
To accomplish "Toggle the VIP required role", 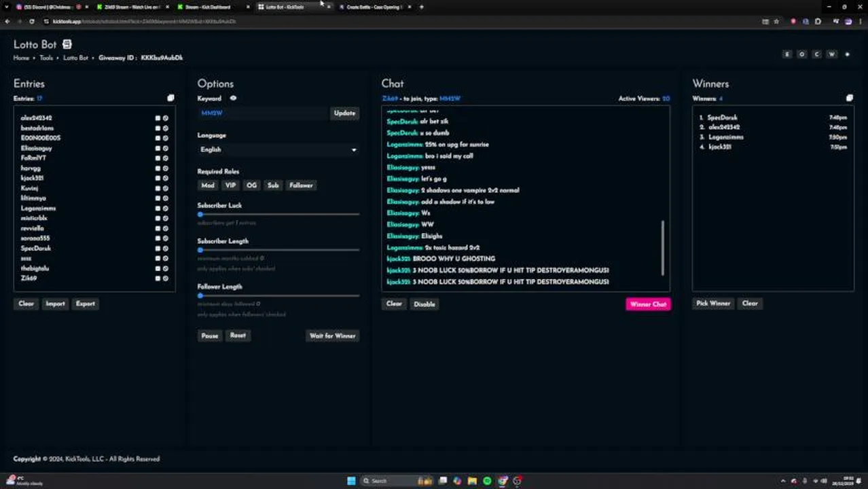I will point(230,185).
